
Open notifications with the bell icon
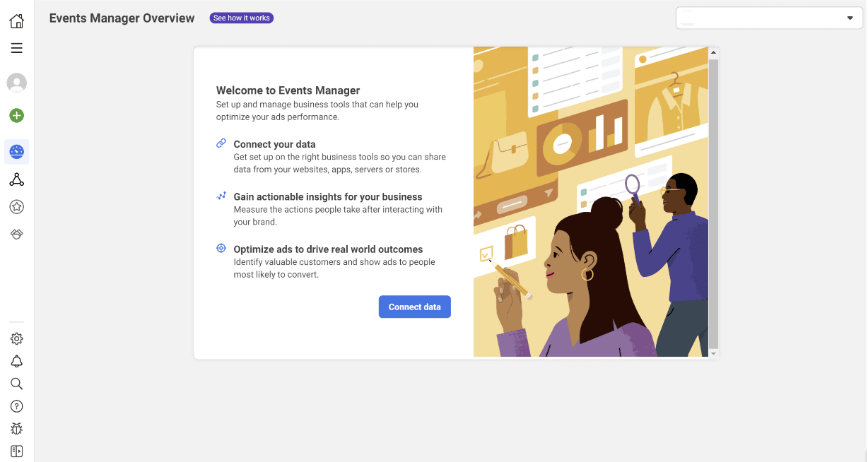[17, 362]
